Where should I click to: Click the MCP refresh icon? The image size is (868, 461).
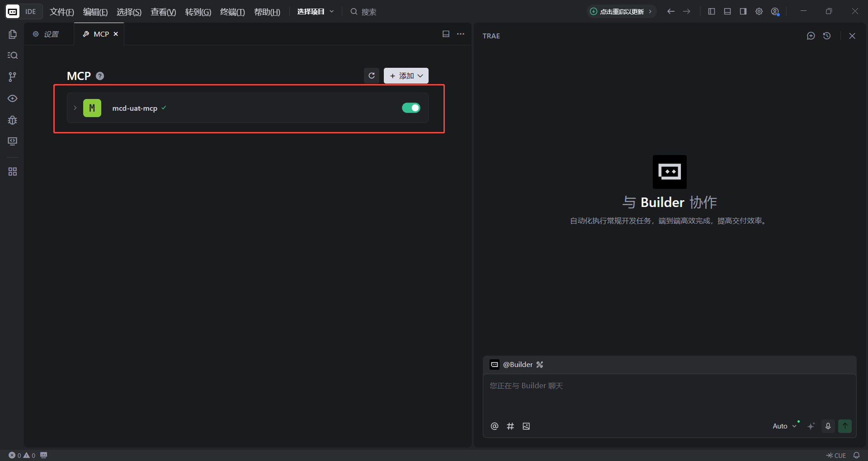[x=372, y=76]
